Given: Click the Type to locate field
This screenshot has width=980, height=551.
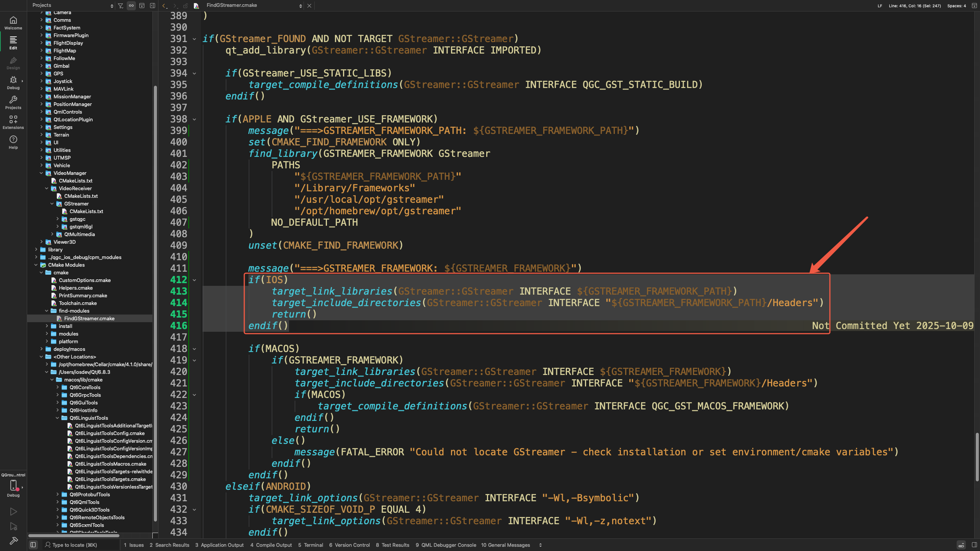Looking at the screenshot, I should tap(75, 545).
